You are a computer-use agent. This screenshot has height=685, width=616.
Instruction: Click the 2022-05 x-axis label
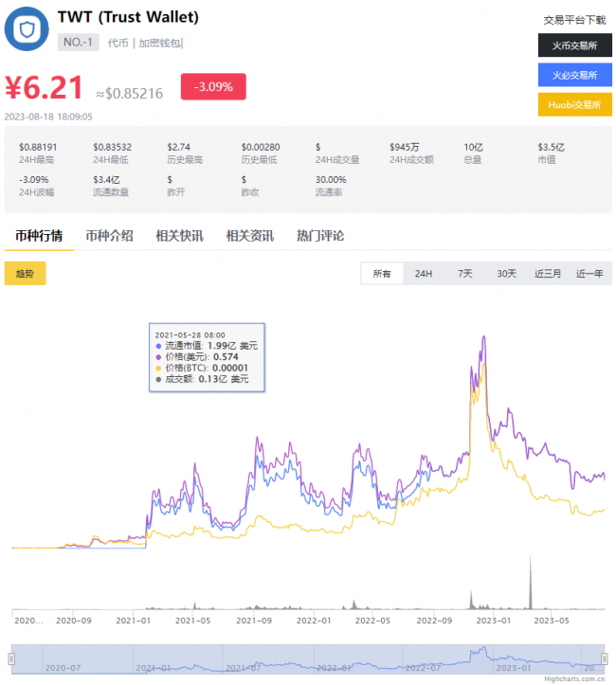pos(372,621)
